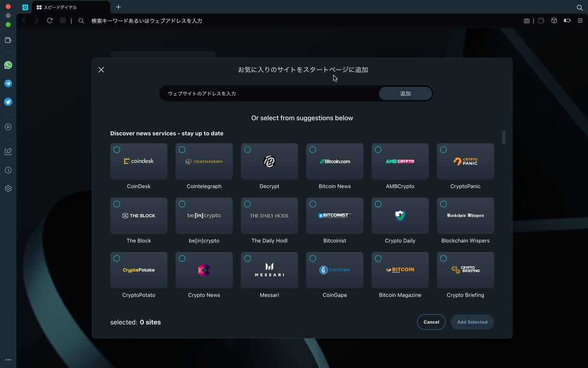This screenshot has width=588, height=368.
Task: Click the Bitcoin Magazine thumbnail
Action: pos(400,270)
